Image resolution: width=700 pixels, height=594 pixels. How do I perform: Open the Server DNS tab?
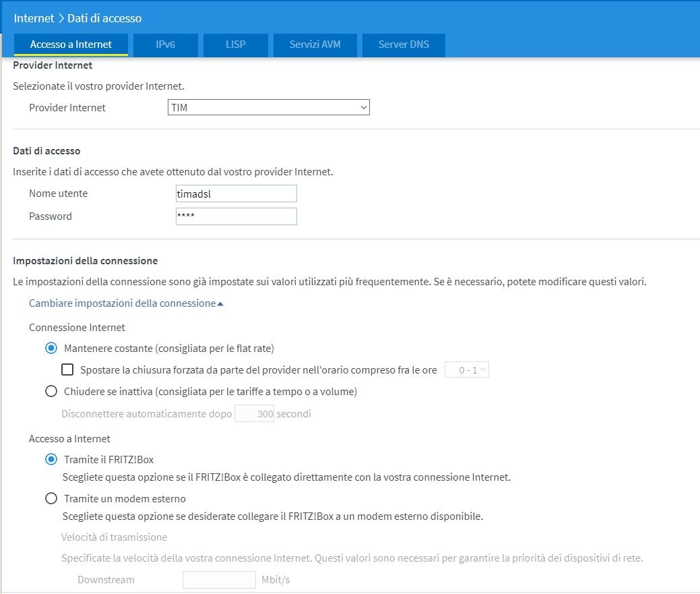[x=404, y=44]
